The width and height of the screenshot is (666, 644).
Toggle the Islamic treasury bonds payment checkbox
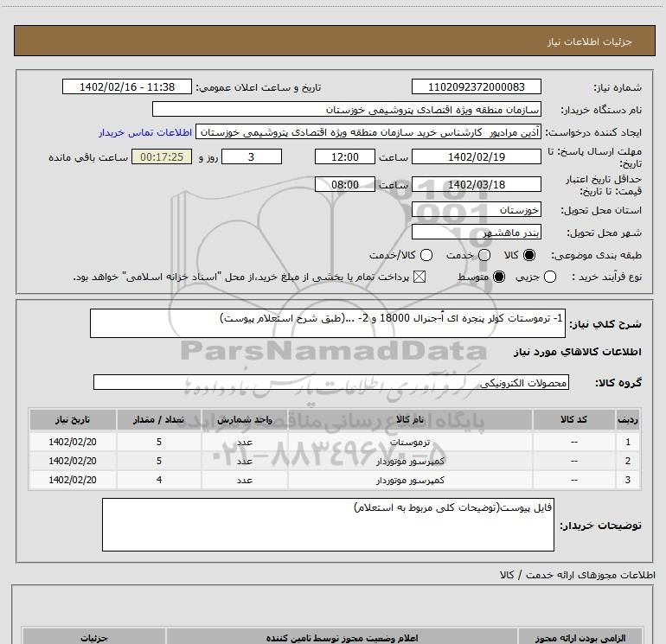coord(419,277)
